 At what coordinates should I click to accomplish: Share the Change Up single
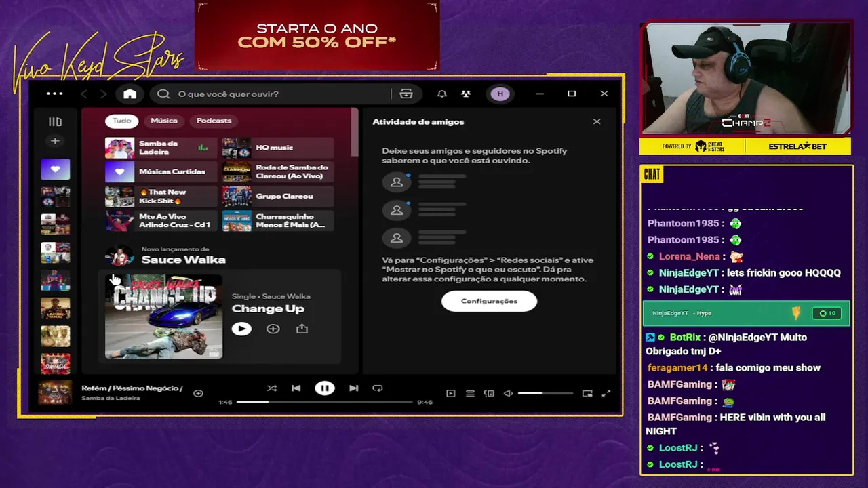click(x=302, y=329)
